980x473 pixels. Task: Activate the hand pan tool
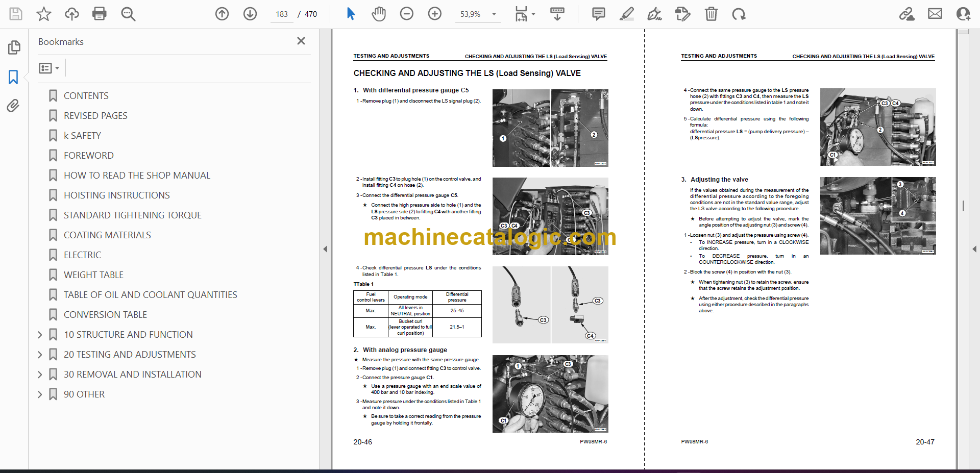pyautogui.click(x=379, y=14)
